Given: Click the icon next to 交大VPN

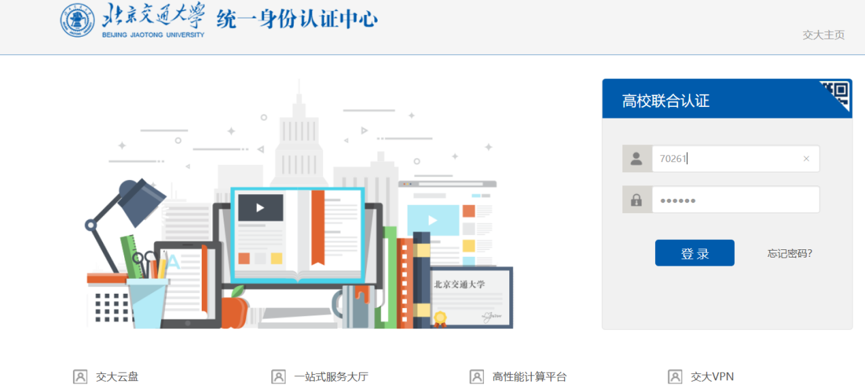Looking at the screenshot, I should (x=675, y=377).
